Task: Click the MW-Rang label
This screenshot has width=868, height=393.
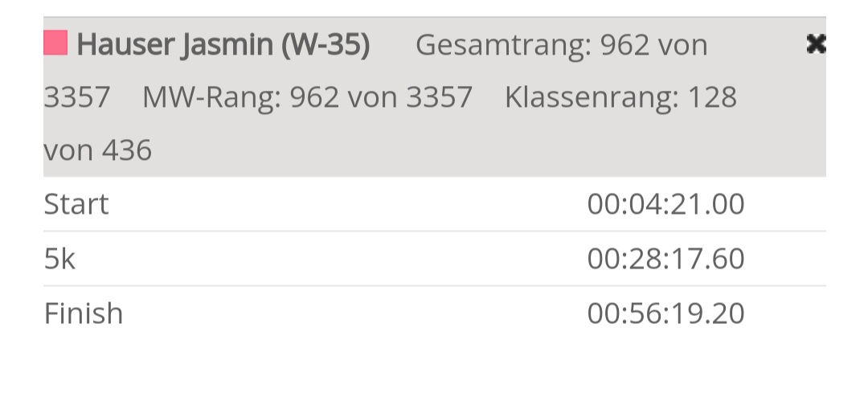Action: [211, 97]
